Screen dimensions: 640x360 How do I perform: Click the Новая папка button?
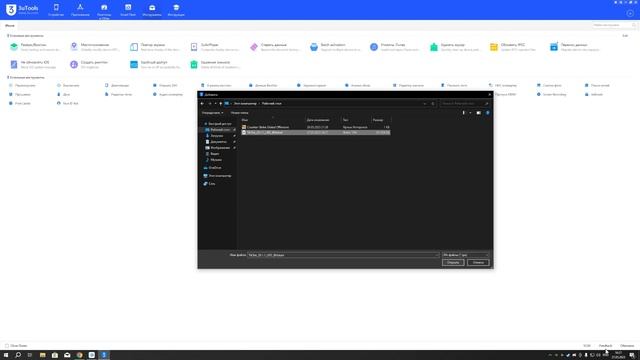pyautogui.click(x=240, y=113)
